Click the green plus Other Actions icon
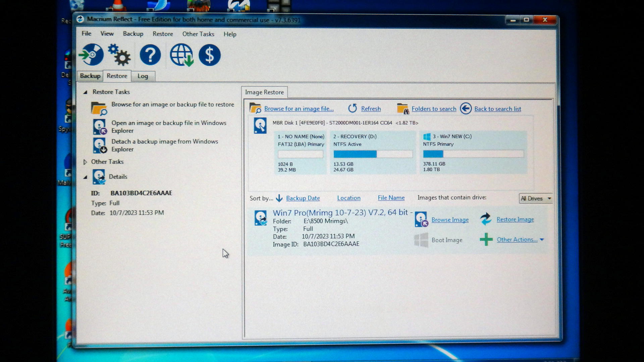The image size is (644, 362). 486,240
